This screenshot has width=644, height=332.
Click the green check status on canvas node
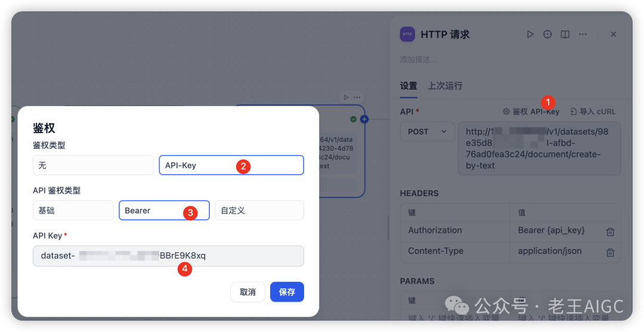coord(353,119)
